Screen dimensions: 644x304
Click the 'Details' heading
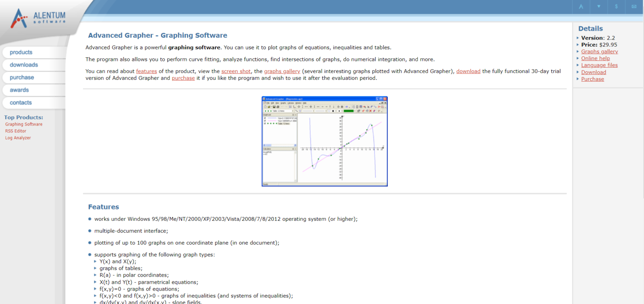tap(590, 29)
